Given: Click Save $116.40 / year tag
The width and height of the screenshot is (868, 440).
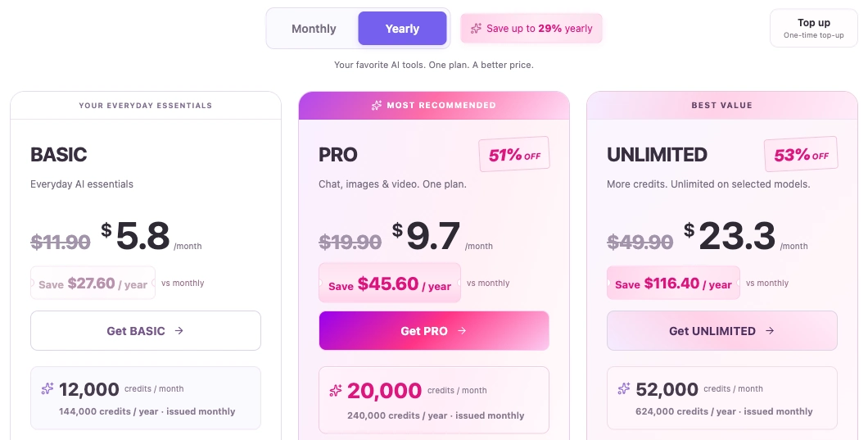Looking at the screenshot, I should click(673, 284).
